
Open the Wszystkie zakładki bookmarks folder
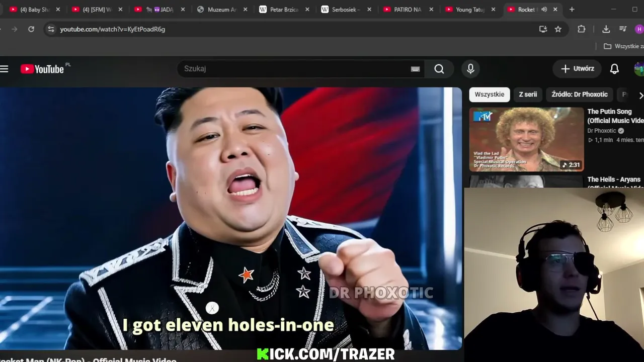(624, 46)
